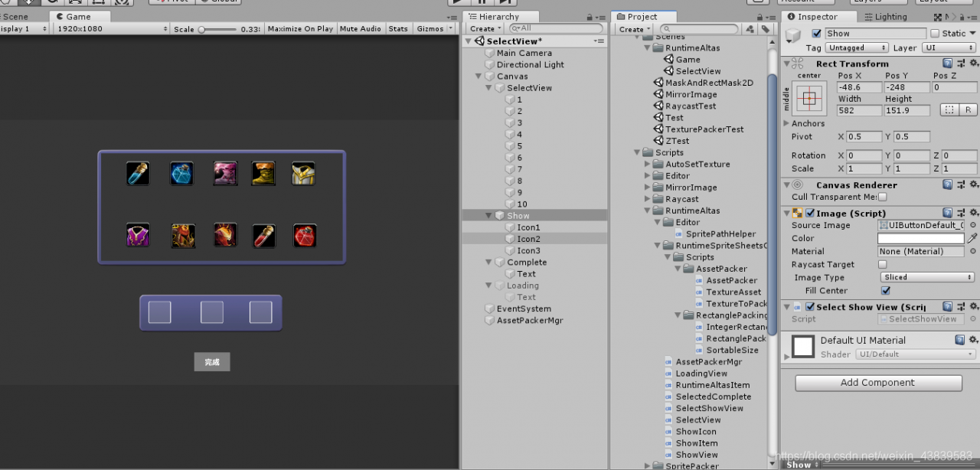Click the white Color swatch field
Screen dimensions: 980x470
pyautogui.click(x=921, y=238)
